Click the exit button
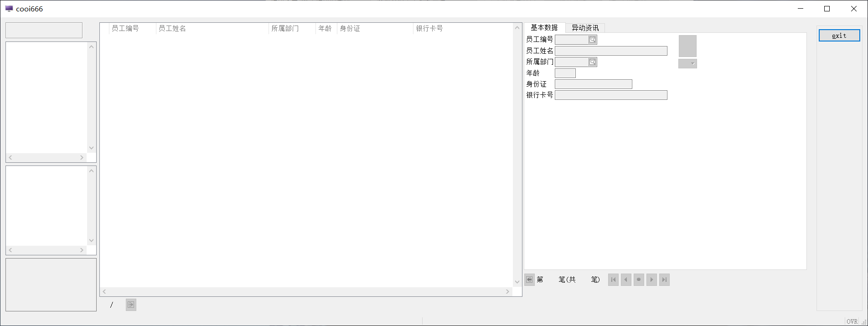Screen dimensions: 868x326 [x=839, y=36]
